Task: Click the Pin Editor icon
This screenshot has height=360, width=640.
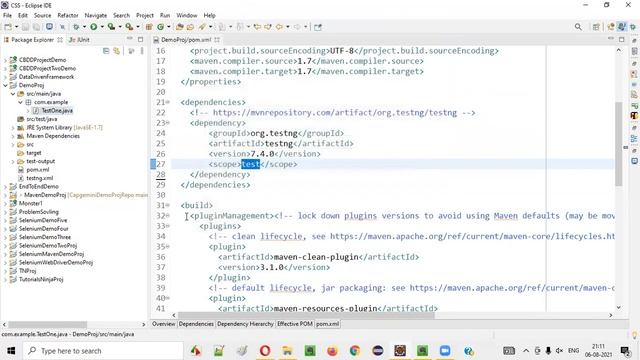Action: pyautogui.click(x=318, y=27)
